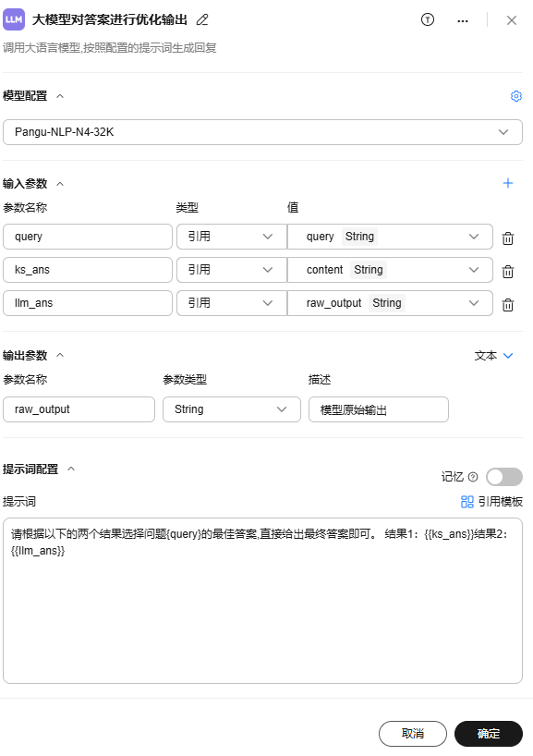533x756 pixels.
Task: Open the type dropdown for ks_ans row
Action: [231, 270]
